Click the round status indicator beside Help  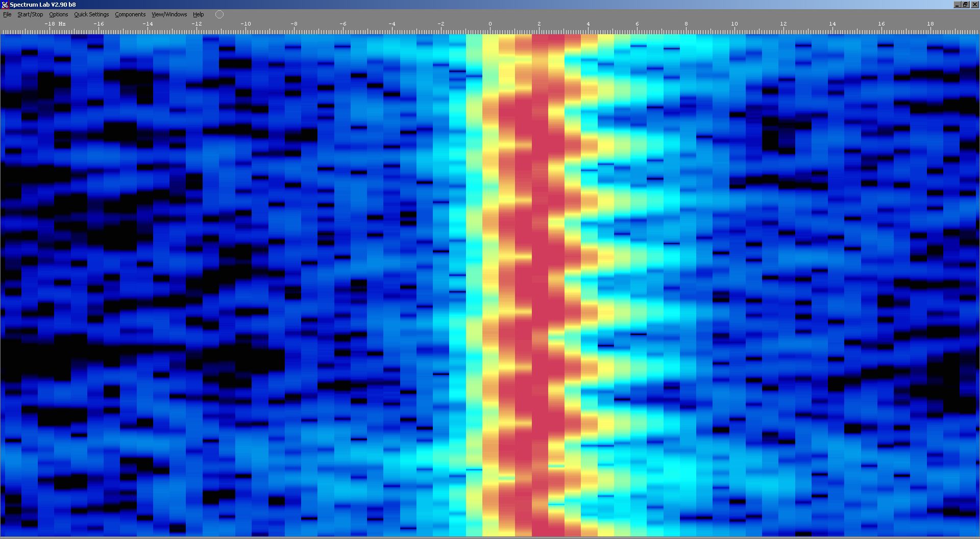(x=219, y=14)
